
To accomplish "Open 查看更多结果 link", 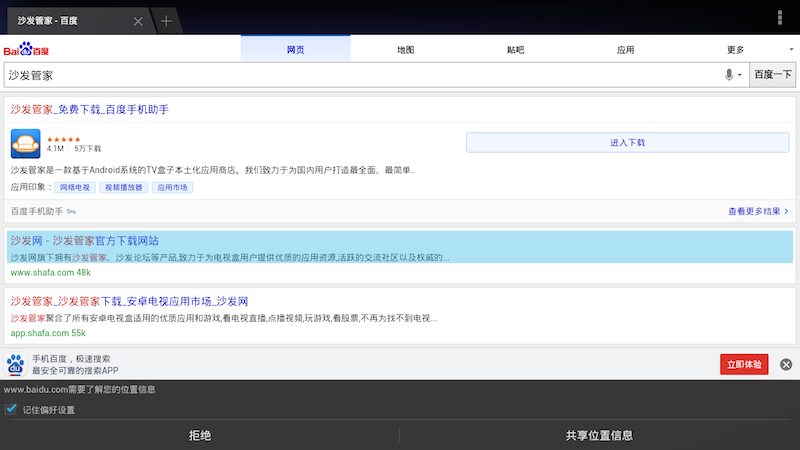I will tap(758, 211).
